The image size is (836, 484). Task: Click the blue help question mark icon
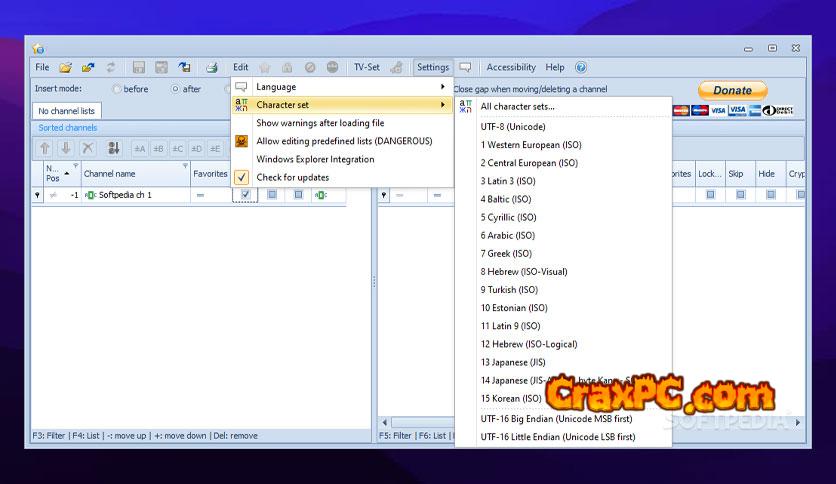(x=581, y=67)
